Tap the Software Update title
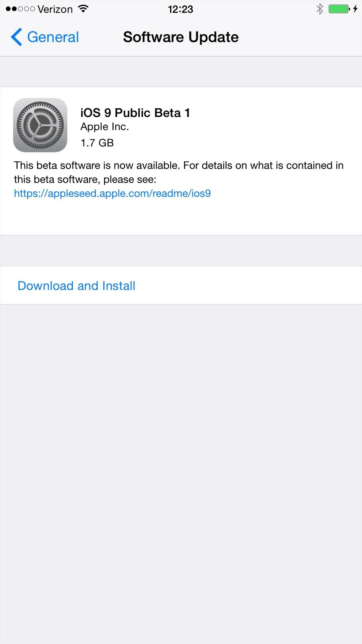The image size is (362, 644). 181,37
